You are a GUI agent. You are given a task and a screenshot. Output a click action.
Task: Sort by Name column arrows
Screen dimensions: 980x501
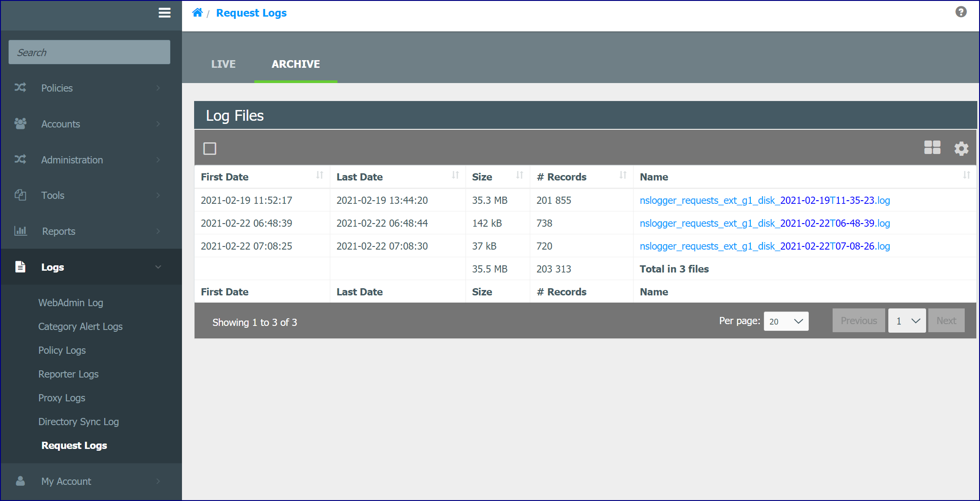(967, 175)
